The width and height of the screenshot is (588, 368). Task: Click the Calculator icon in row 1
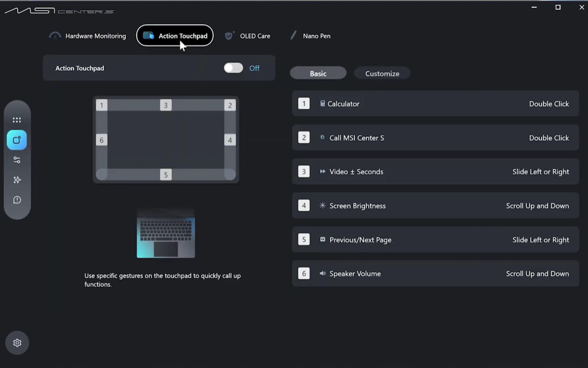click(x=322, y=104)
